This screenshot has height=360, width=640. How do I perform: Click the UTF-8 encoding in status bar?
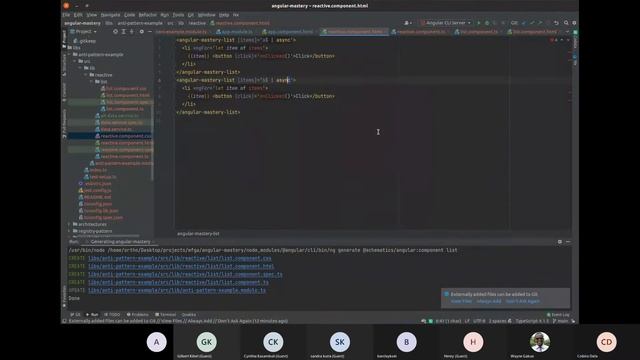point(479,321)
